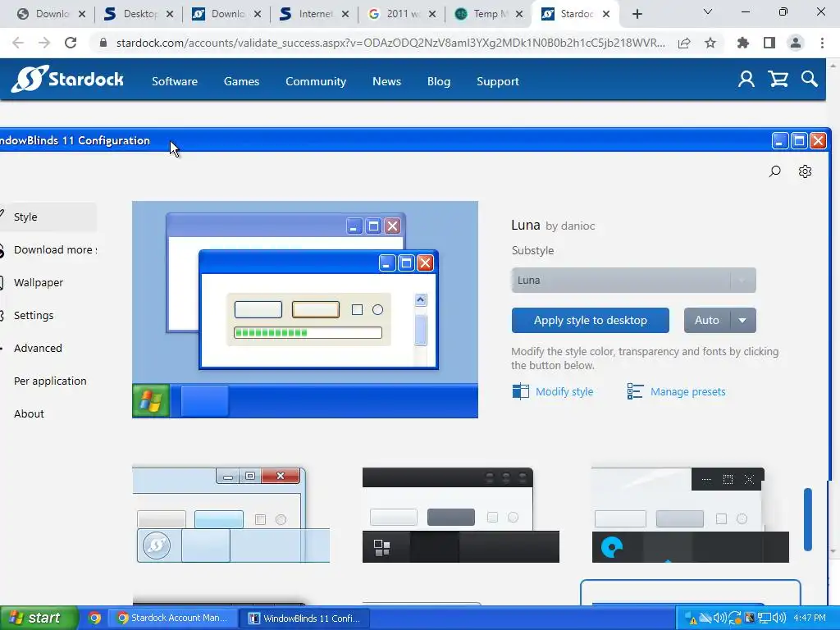The image size is (840, 630).
Task: Open Chrome tab search chevron
Action: pyautogui.click(x=708, y=11)
